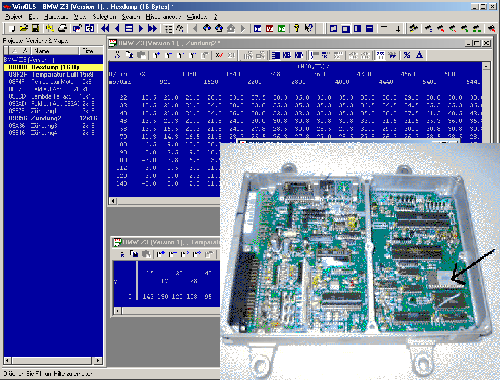Click the cut scissors icon in Temperatur window

pos(122,254)
